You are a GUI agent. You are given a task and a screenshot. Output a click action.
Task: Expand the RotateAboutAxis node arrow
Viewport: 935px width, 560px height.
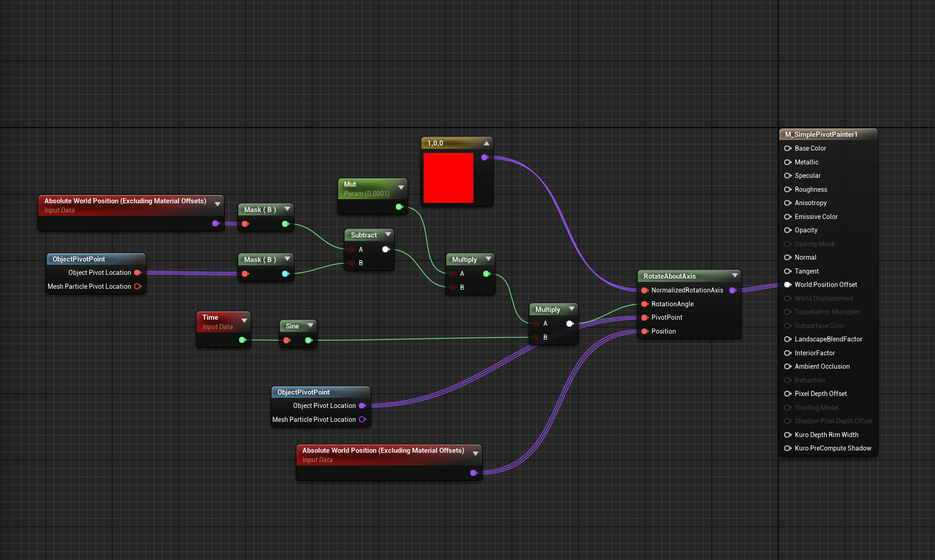735,276
